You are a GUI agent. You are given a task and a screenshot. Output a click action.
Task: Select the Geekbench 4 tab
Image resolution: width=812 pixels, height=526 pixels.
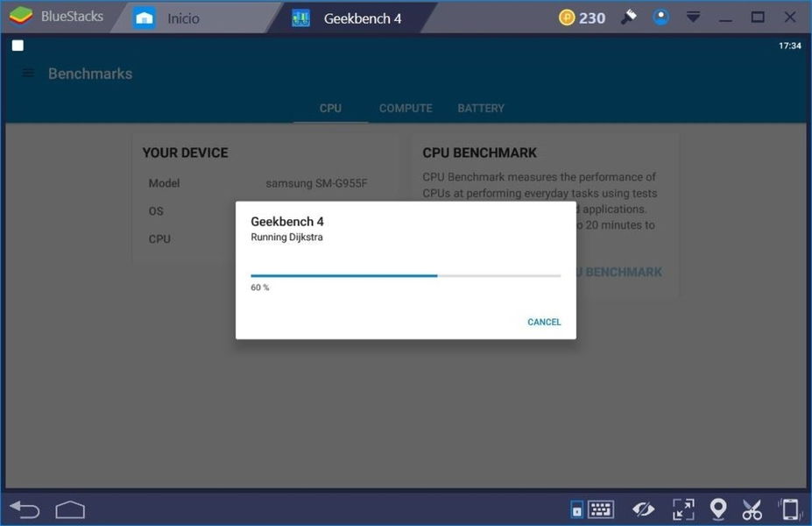pyautogui.click(x=352, y=18)
